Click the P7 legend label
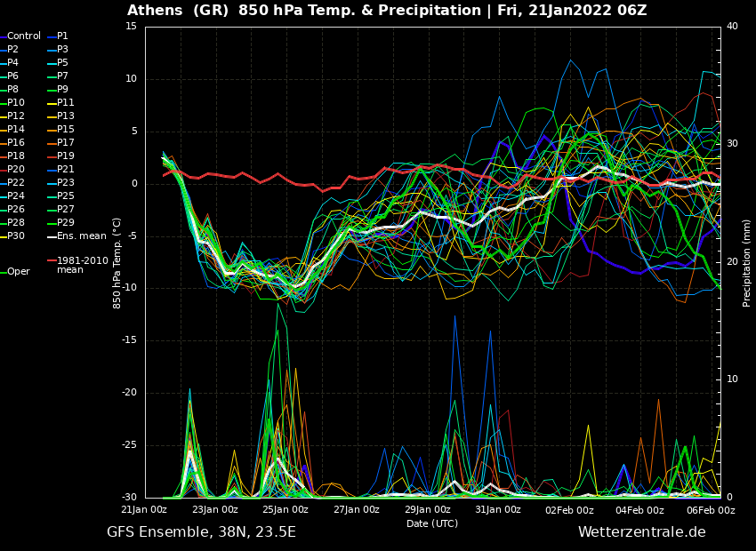The image size is (756, 551). (x=62, y=76)
